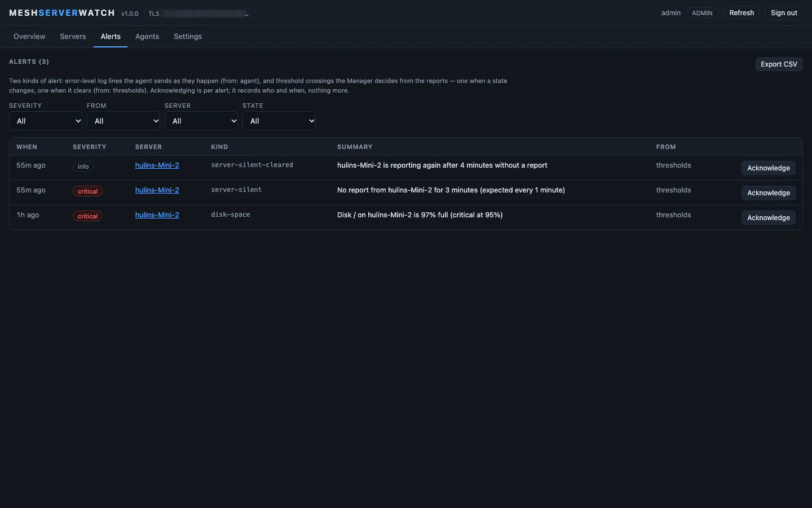Expand the Severity filter dropdown
812x508 pixels.
click(46, 121)
